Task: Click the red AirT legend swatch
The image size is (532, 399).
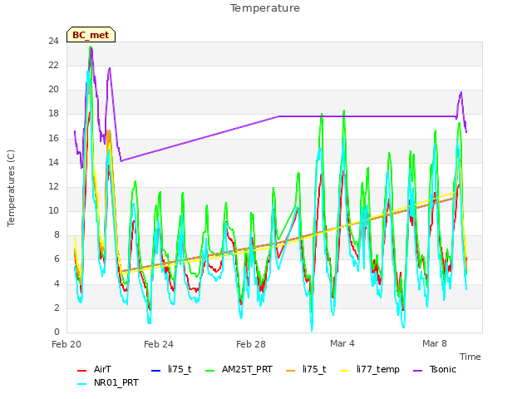Action: coord(81,370)
